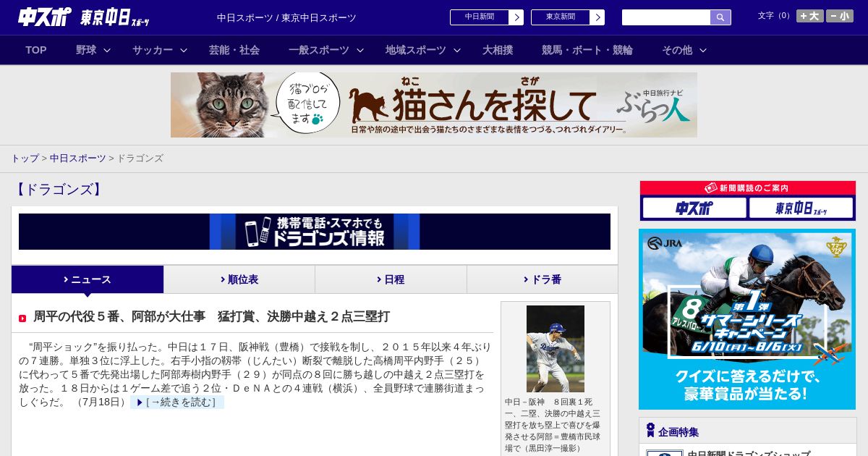Open the 地域スポーツ menu
The image size is (868, 456).
point(416,50)
